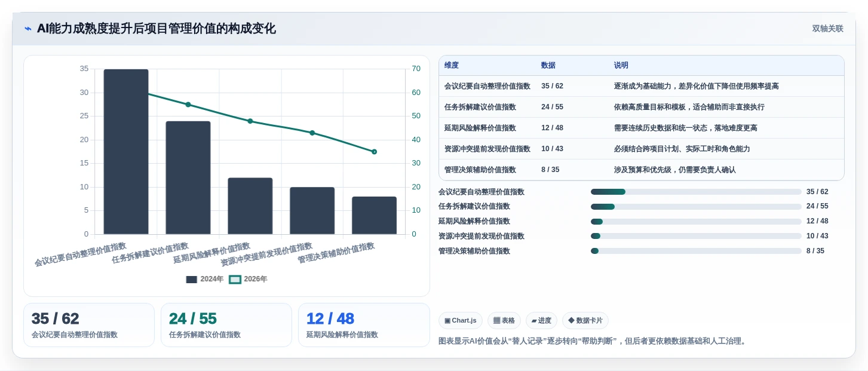Click the note 逐渐成为基础能力，差异化价值下降但使用频率提高
This screenshot has height=371, width=868.
pyautogui.click(x=697, y=86)
